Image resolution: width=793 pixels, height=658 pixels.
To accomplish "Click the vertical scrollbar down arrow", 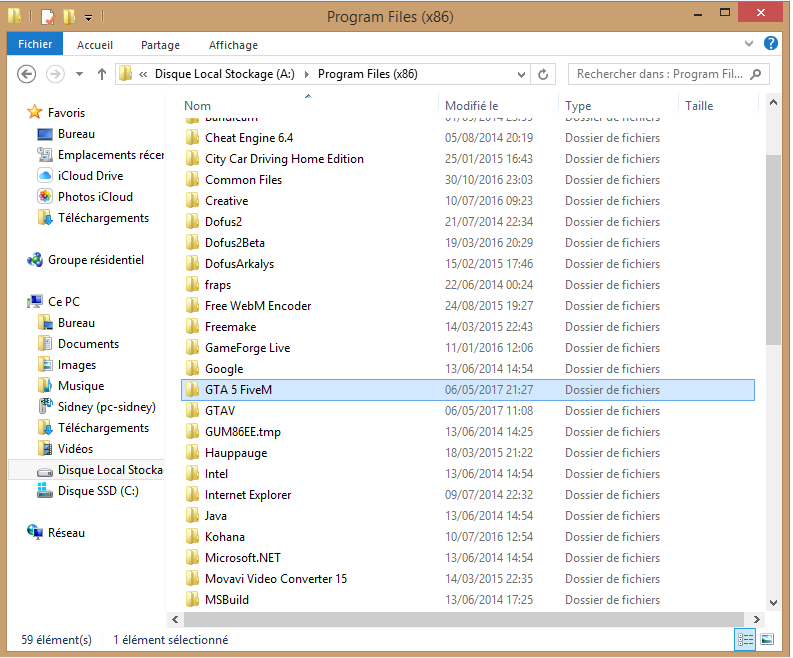I will (773, 602).
